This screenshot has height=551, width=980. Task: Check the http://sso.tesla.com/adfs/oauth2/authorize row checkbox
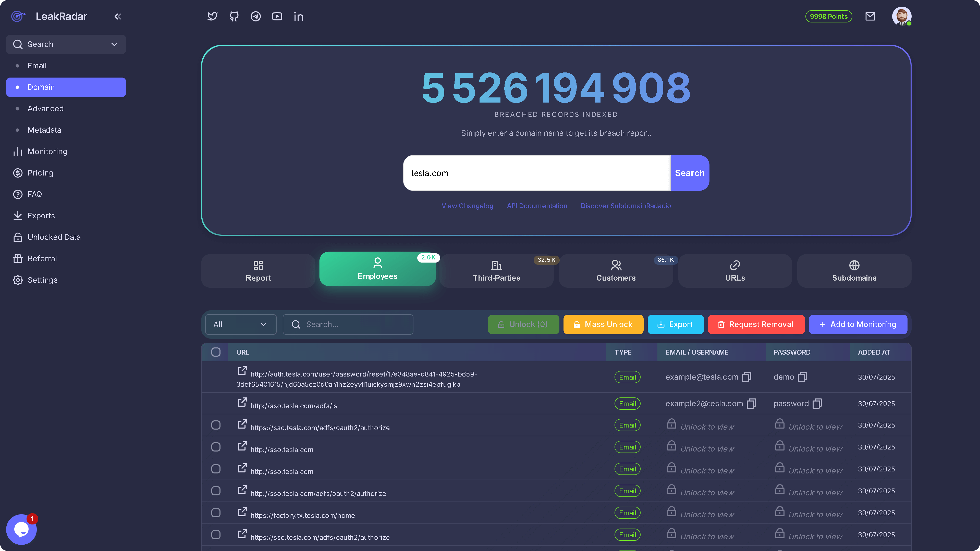216,491
